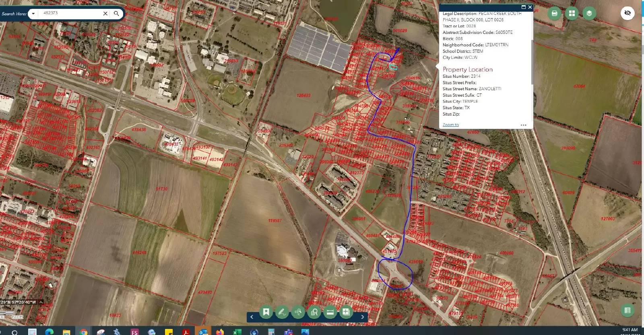
Task: Open Excel from taskbar
Action: pyautogui.click(x=237, y=331)
